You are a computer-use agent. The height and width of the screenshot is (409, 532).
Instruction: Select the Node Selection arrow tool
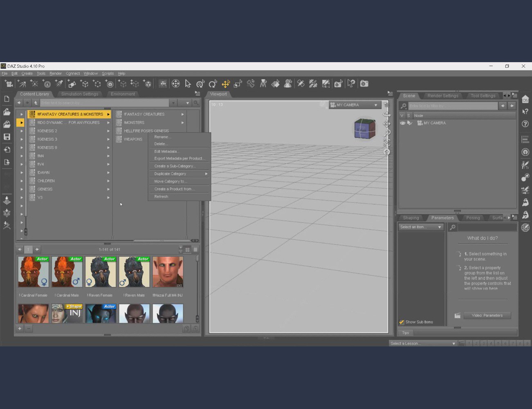coord(188,84)
